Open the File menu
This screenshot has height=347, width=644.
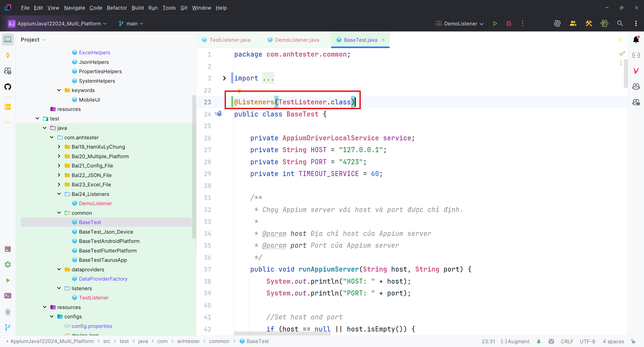click(25, 8)
